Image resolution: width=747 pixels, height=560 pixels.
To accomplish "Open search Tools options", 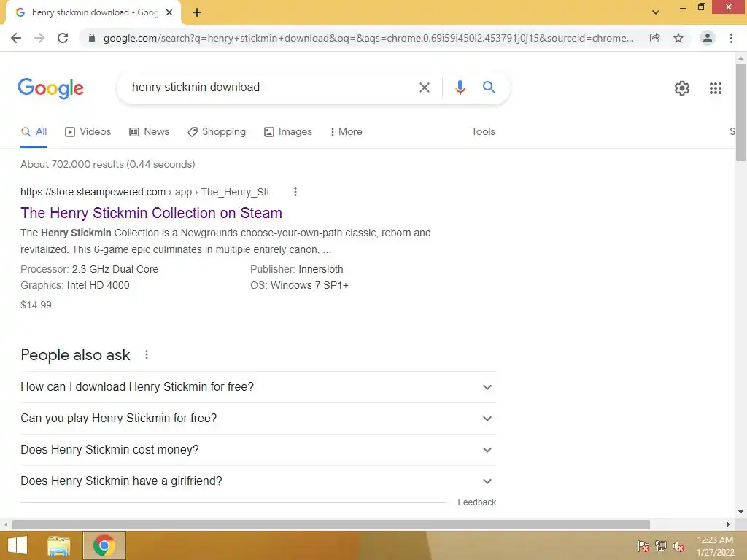I will (483, 132).
